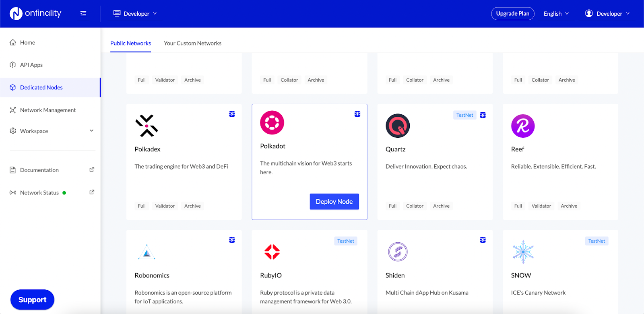Click the red RubyIO logo
Screen dimensions: 644x314
272,252
